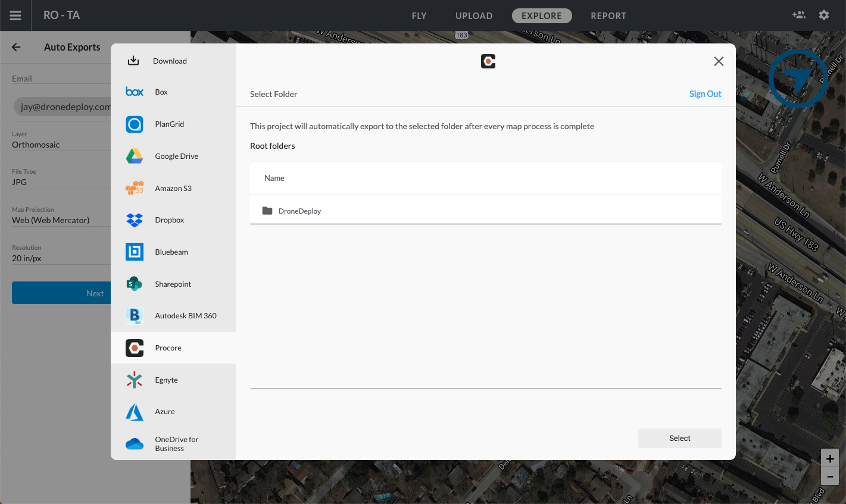Viewport: 846px width, 504px height.
Task: Click the Sign Out link
Action: point(705,94)
